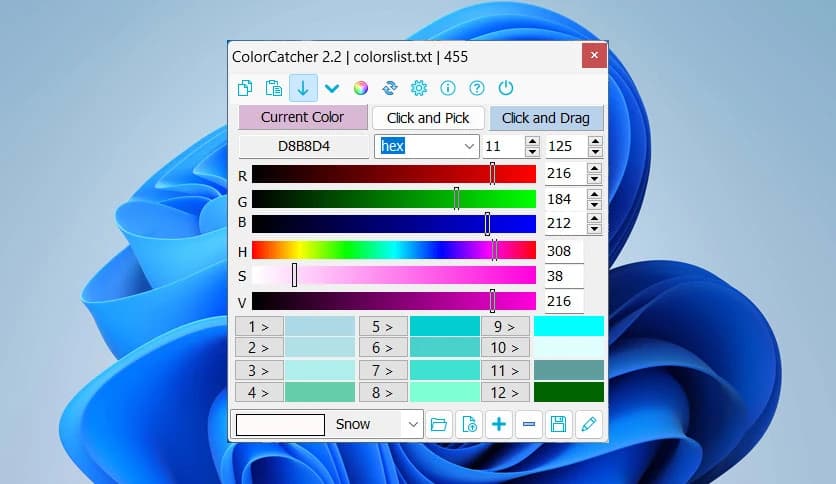The height and width of the screenshot is (484, 836).
Task: Click the paste color clipboard icon
Action: [x=274, y=88]
